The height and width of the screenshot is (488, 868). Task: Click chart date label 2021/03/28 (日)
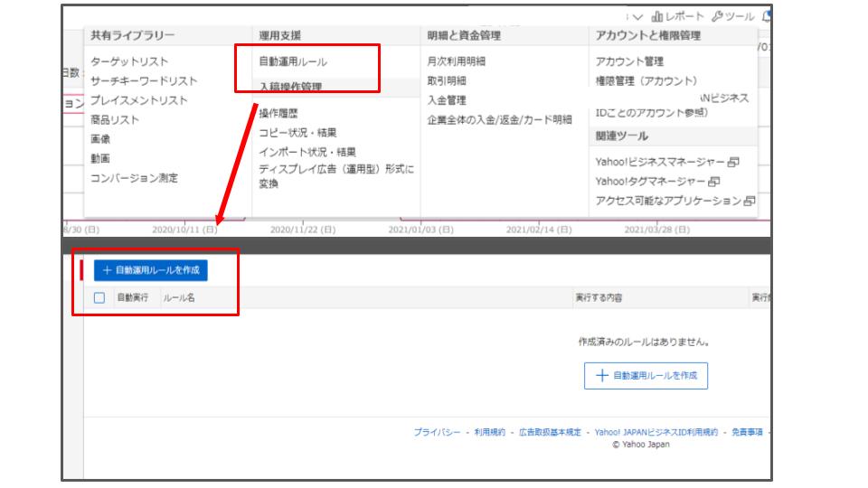point(657,230)
